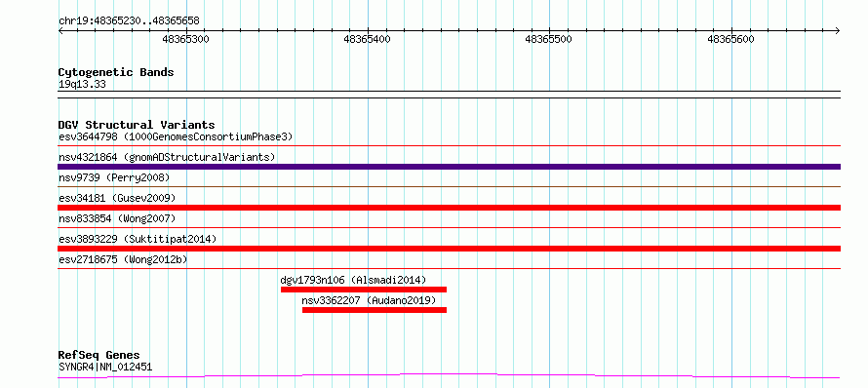Click the 19q13.33 band label
Image resolution: width=868 pixels, height=388 pixels.
click(x=82, y=85)
